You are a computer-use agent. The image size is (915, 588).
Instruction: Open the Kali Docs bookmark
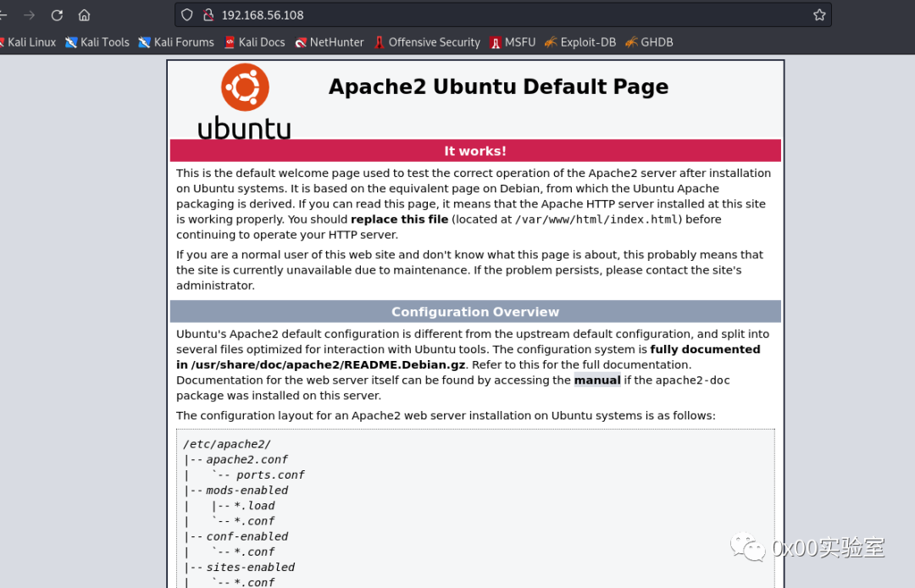pyautogui.click(x=255, y=42)
